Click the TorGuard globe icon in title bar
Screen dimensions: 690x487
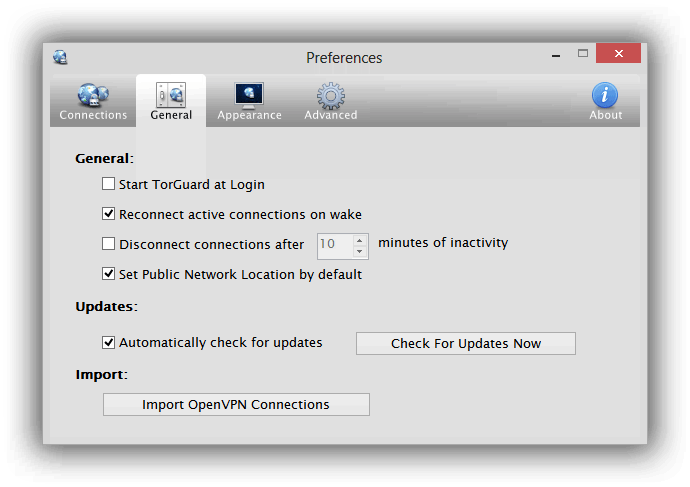60,57
